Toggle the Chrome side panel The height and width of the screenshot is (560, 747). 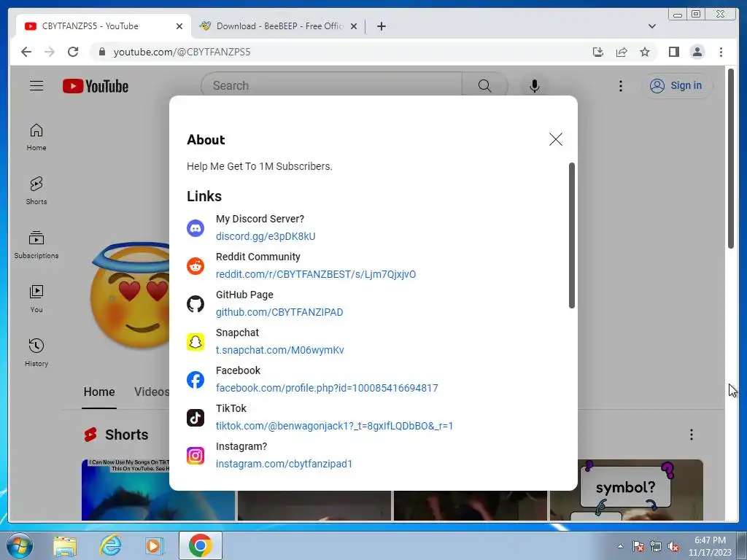tap(673, 52)
